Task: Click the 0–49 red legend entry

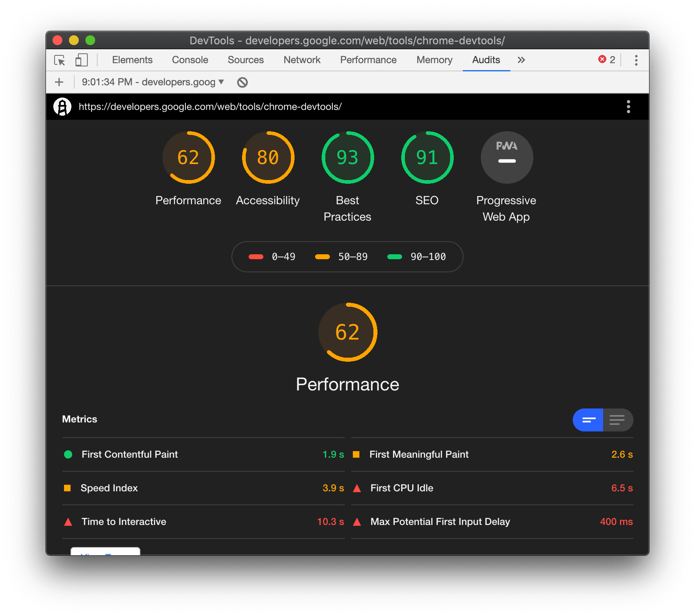Action: [x=272, y=257]
